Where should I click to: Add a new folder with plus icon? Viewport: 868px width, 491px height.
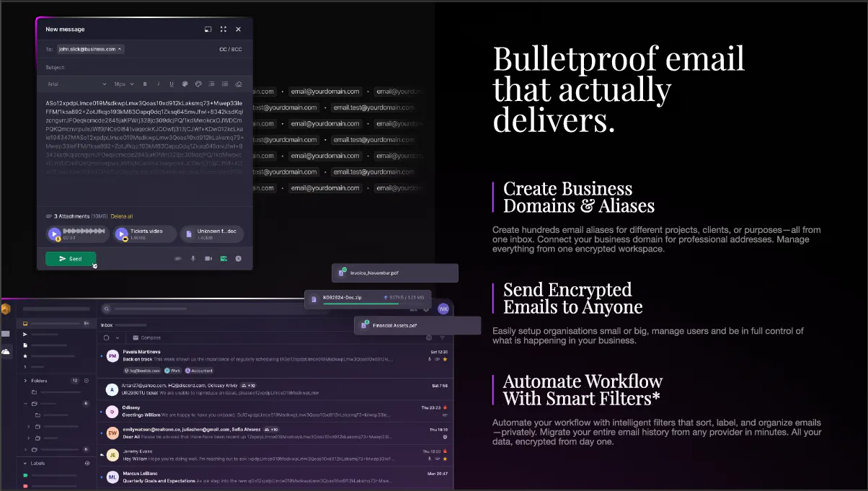pyautogui.click(x=87, y=381)
